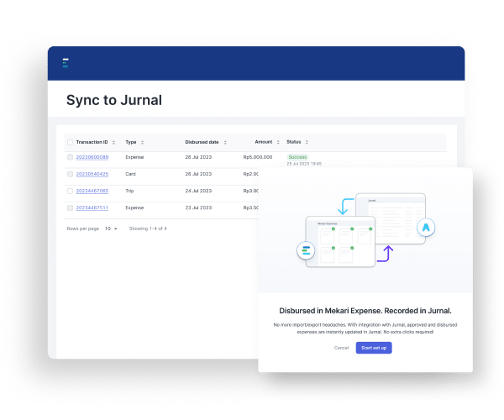Open transaction link 20230600089

pos(92,157)
